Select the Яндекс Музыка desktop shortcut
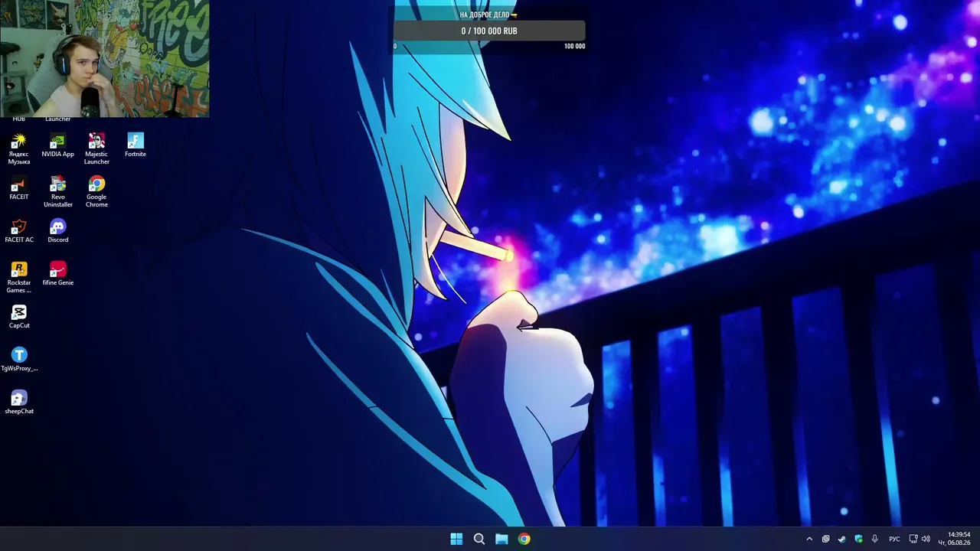The height and width of the screenshot is (551, 980). [19, 148]
